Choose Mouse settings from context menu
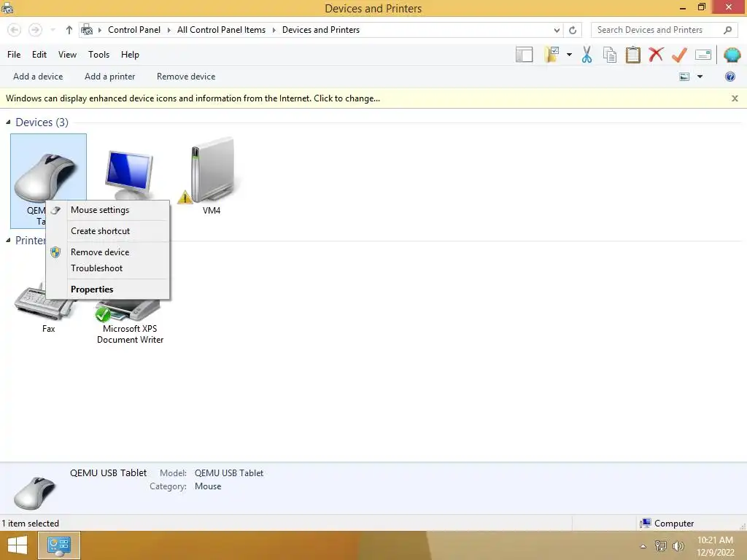Image resolution: width=747 pixels, height=560 pixels. point(108,210)
